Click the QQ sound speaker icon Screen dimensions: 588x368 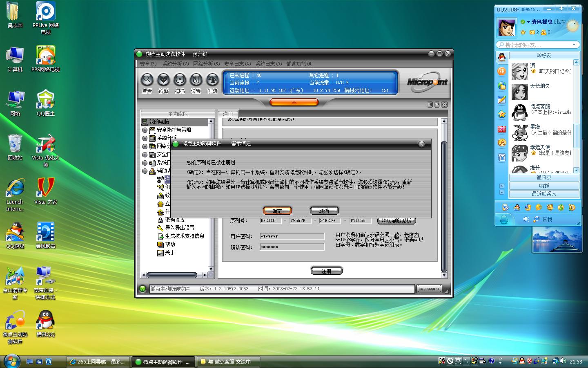coord(526,220)
